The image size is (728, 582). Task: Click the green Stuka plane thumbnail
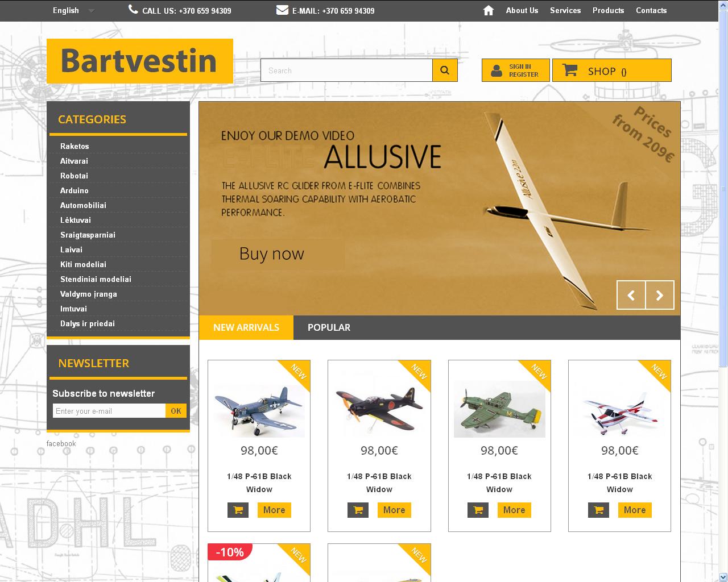(x=499, y=409)
